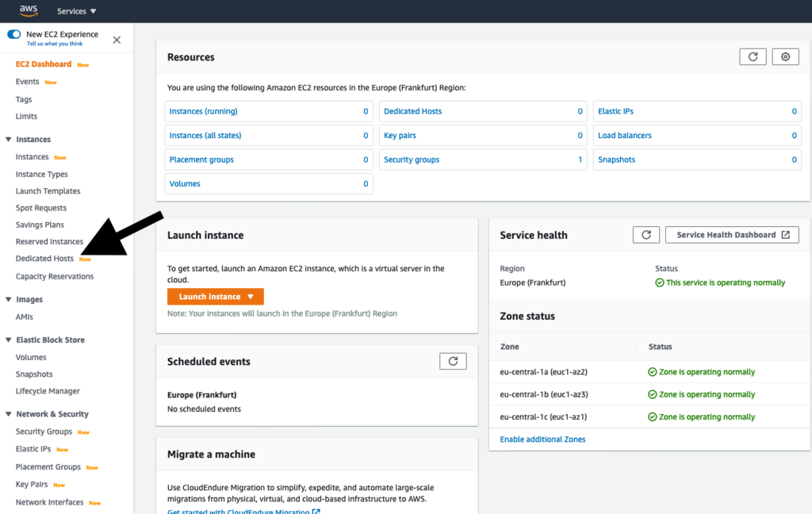Open Volumes resource link in Resources

(185, 184)
